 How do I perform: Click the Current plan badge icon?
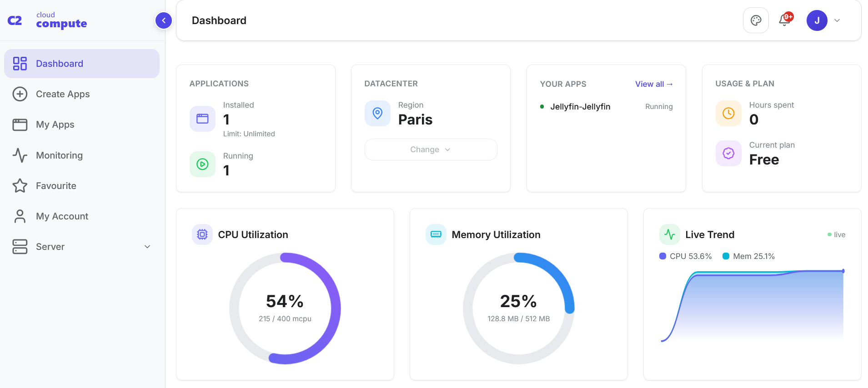click(x=728, y=153)
